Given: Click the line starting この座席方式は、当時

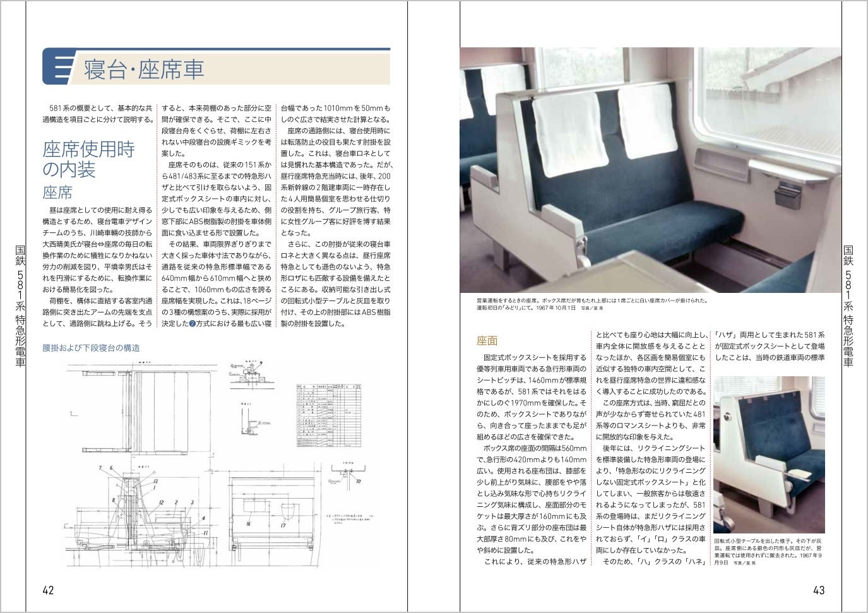Looking at the screenshot, I should tap(654, 403).
